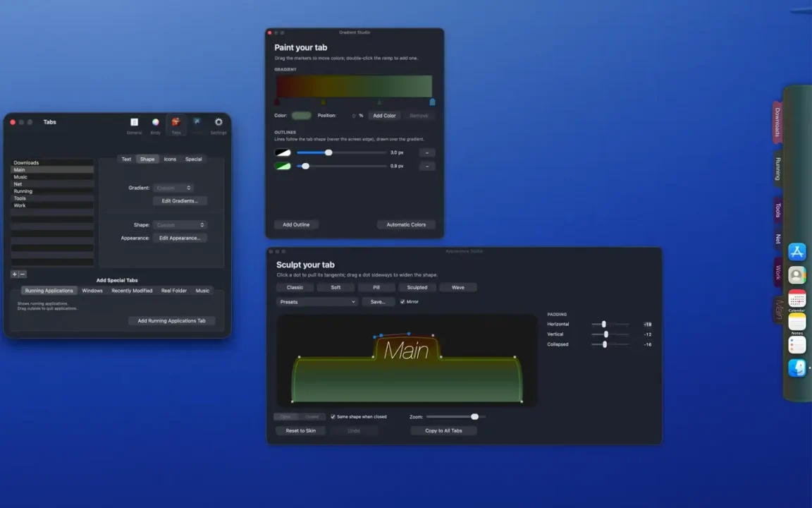Image resolution: width=812 pixels, height=508 pixels.
Task: Select Windows special tab type
Action: pyautogui.click(x=92, y=291)
